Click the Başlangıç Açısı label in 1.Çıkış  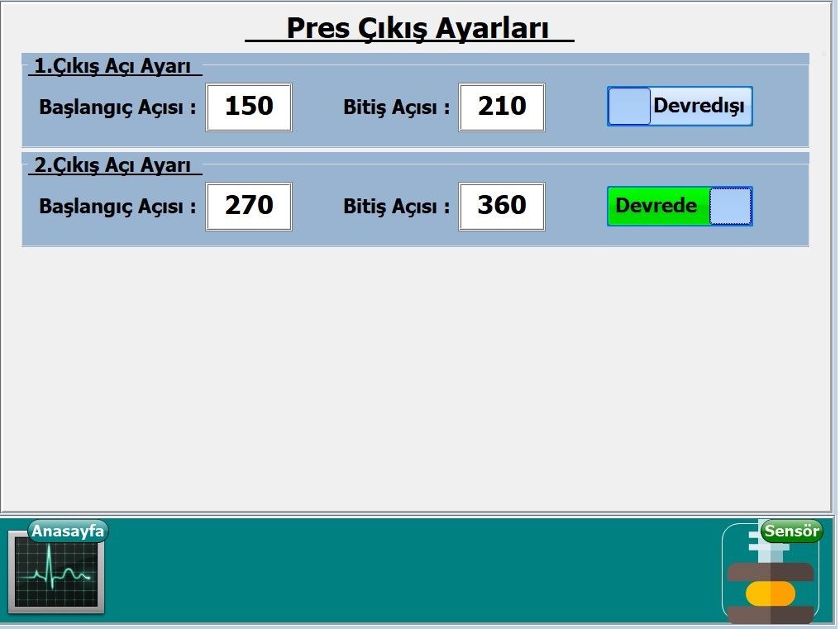[117, 107]
